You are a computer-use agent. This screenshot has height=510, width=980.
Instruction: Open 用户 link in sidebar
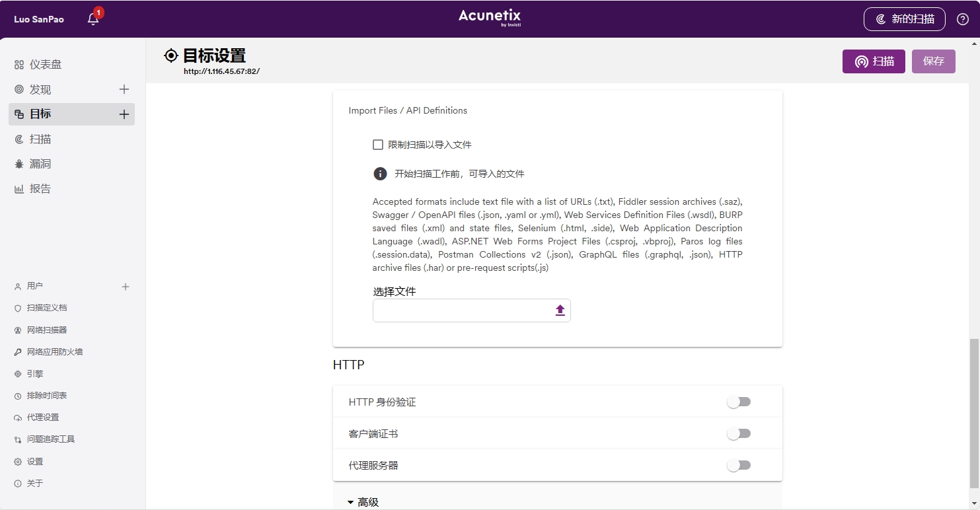pos(35,286)
